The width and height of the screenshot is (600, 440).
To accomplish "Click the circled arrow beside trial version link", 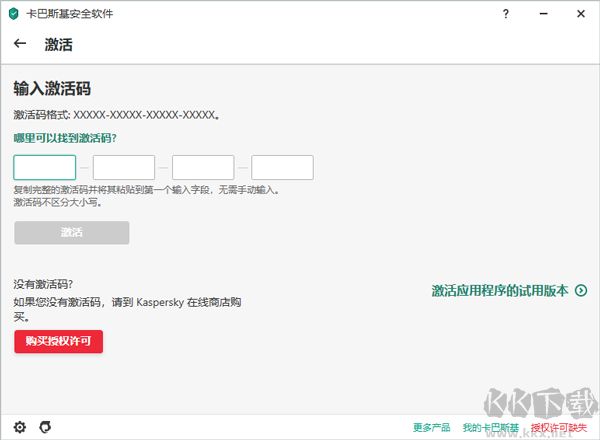I will pos(581,291).
